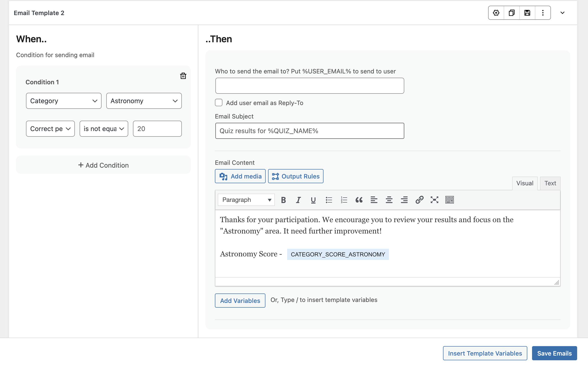Click the blockquote icon
The height and width of the screenshot is (365, 588).
[358, 200]
